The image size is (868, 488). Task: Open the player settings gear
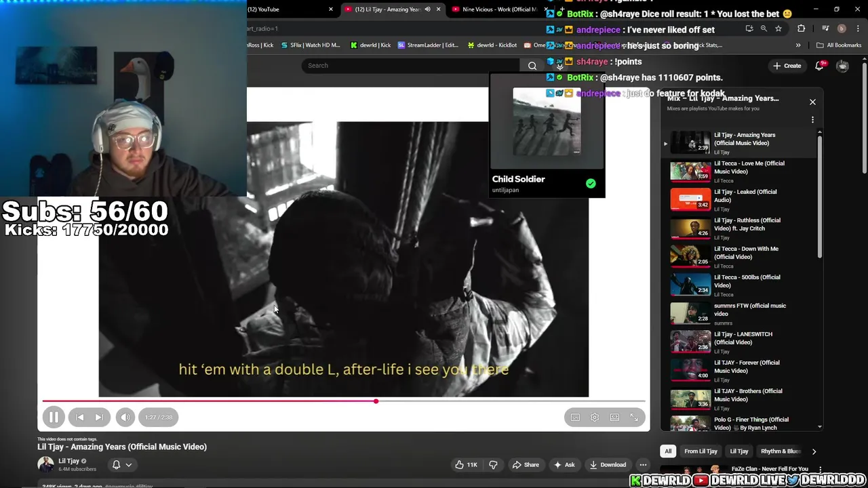[595, 418]
